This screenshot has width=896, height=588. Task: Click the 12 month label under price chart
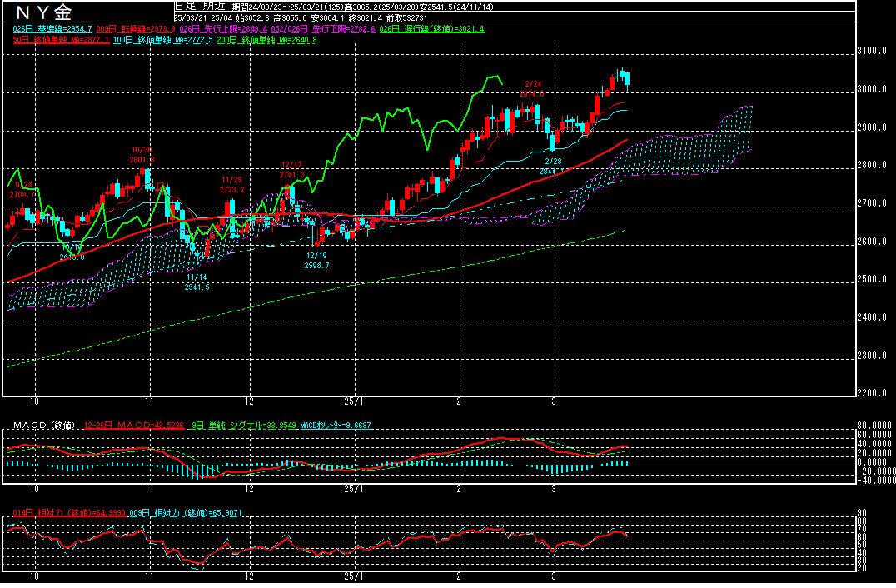coord(249,401)
